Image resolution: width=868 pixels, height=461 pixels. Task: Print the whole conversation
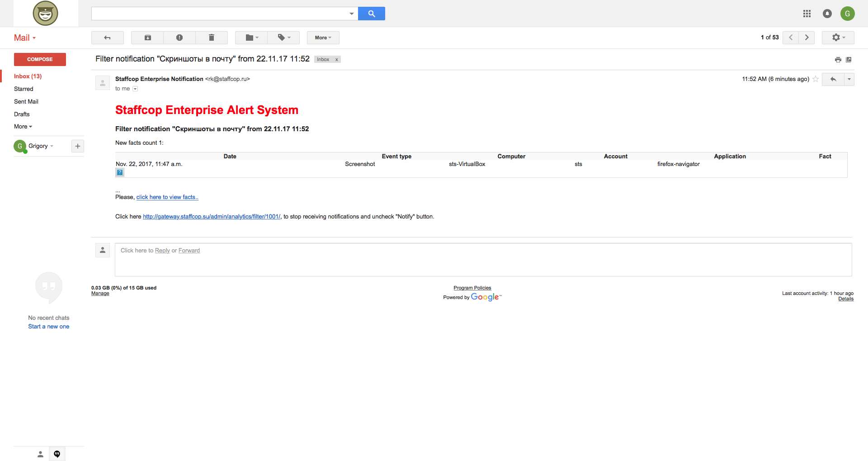[x=838, y=60]
